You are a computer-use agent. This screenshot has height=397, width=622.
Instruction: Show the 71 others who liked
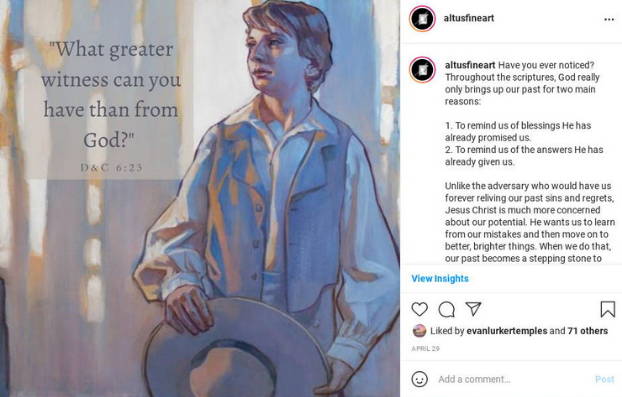(x=587, y=331)
